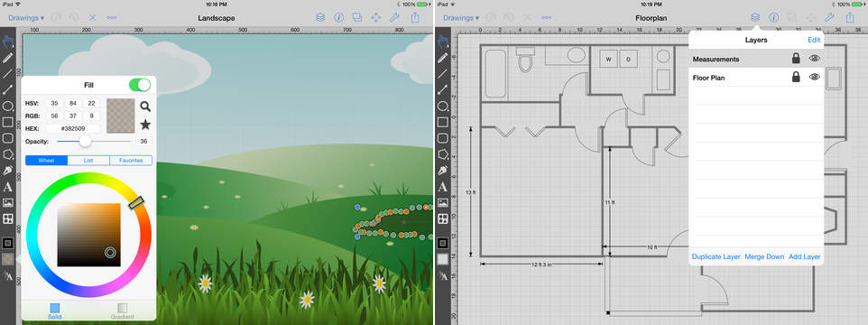Screen dimensions: 868x325
Task: Click the Opacity slider handle
Action: [x=85, y=141]
